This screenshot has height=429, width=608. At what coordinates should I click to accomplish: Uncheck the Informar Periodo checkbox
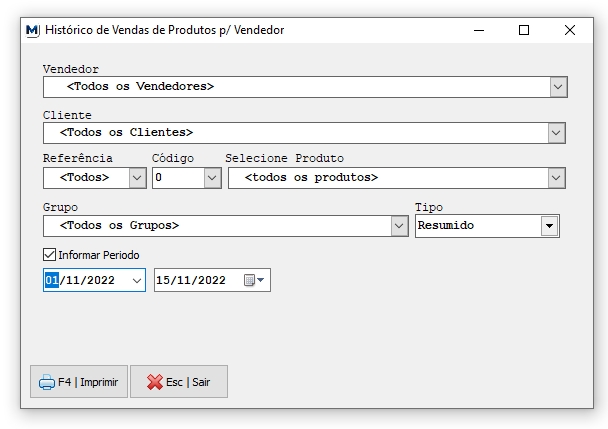point(50,255)
